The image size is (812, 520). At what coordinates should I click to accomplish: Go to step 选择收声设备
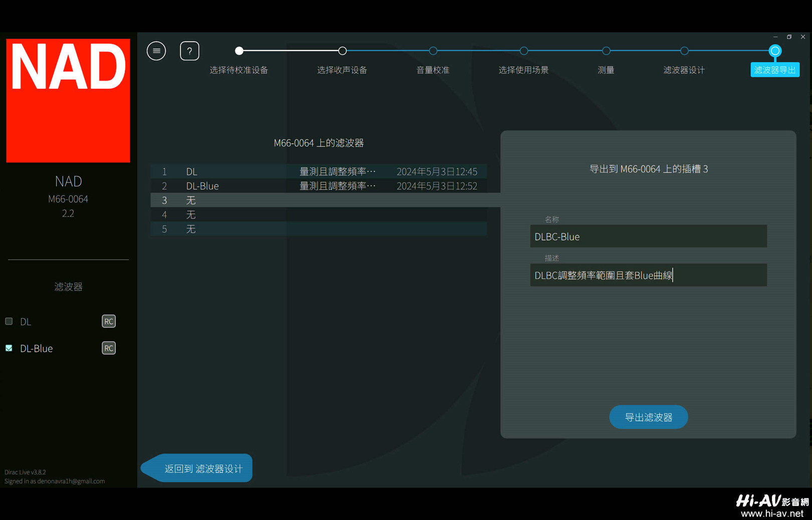pyautogui.click(x=342, y=70)
